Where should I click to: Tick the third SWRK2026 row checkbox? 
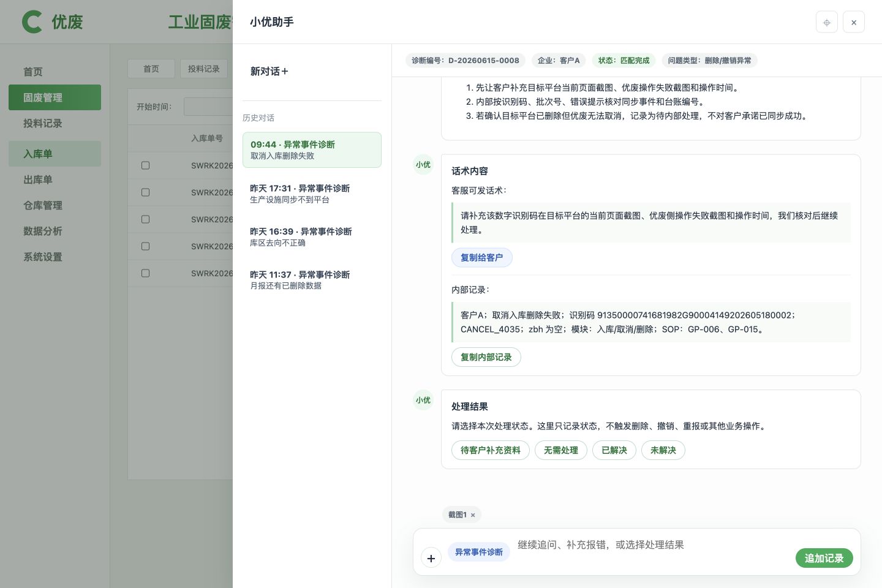point(145,219)
